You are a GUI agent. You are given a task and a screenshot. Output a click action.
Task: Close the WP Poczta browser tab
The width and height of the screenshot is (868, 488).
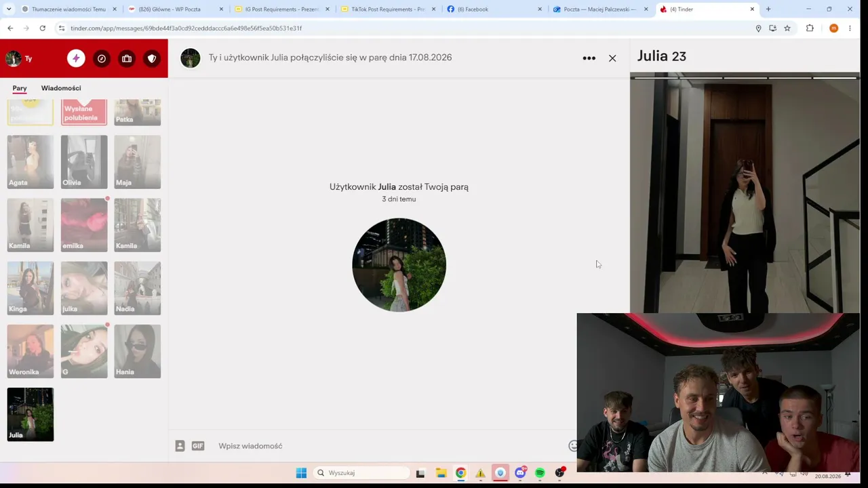coord(221,9)
